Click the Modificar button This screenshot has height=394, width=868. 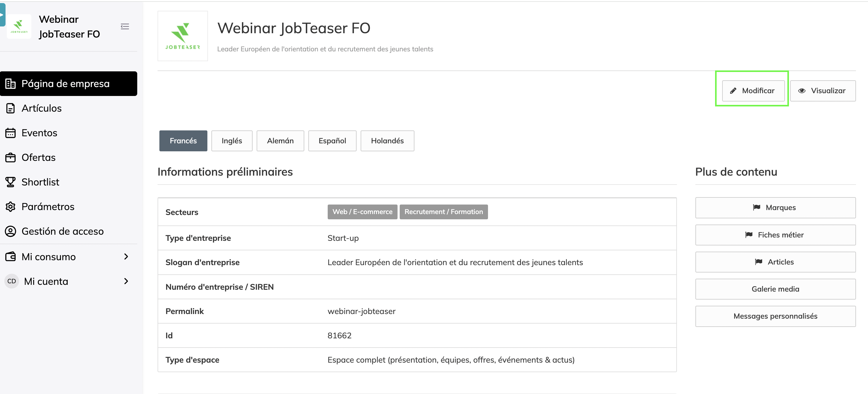[753, 91]
